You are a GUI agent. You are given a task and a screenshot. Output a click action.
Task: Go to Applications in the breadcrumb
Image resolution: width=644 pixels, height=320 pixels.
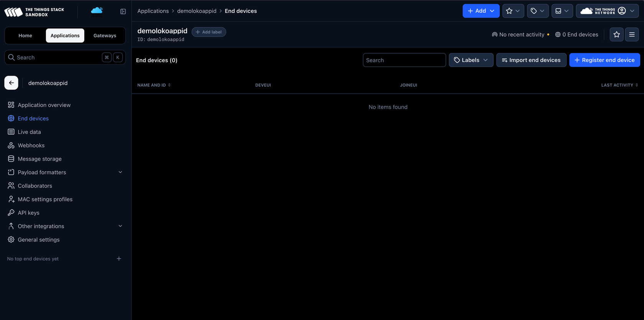pyautogui.click(x=153, y=11)
